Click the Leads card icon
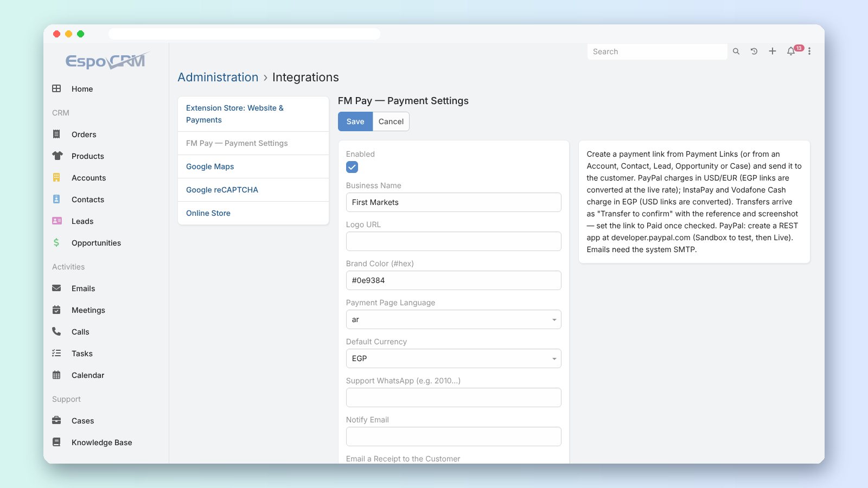This screenshot has height=488, width=868. pos(57,221)
